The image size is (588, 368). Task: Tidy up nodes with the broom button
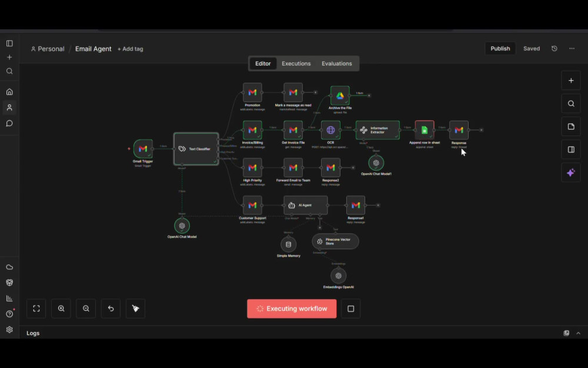click(x=135, y=309)
